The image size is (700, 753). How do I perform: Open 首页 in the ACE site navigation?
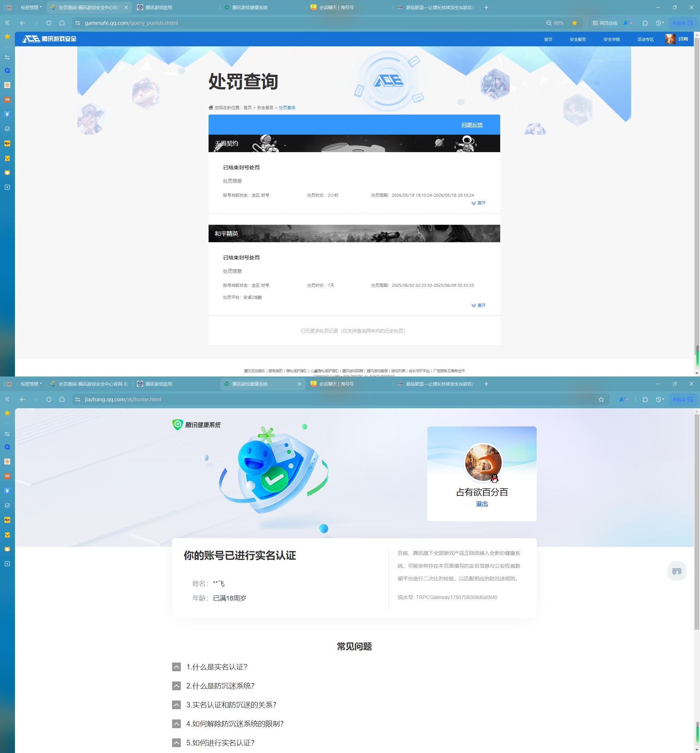(548, 39)
